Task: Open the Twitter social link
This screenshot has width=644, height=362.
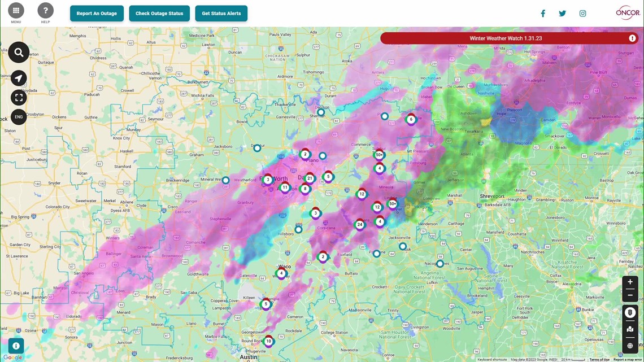Action: click(x=562, y=13)
